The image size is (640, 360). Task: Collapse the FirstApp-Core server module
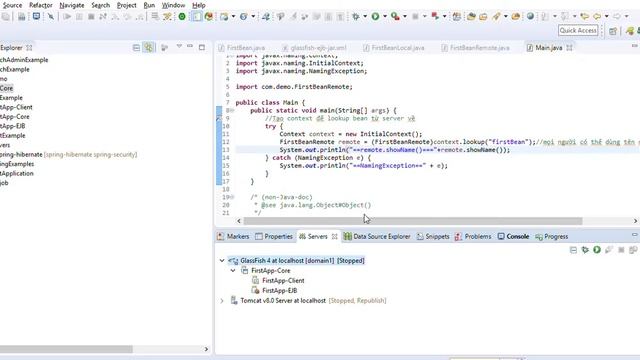pos(233,271)
